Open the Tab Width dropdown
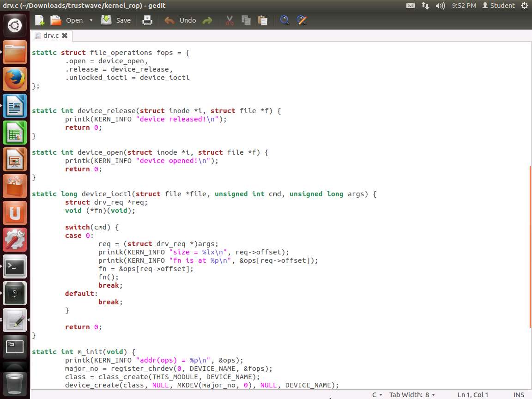This screenshot has height=399, width=532. [412, 394]
